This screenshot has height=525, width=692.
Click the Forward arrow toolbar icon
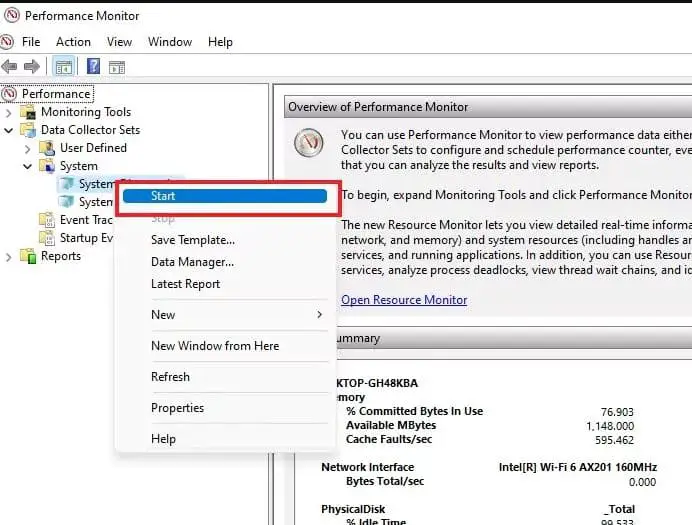point(32,67)
